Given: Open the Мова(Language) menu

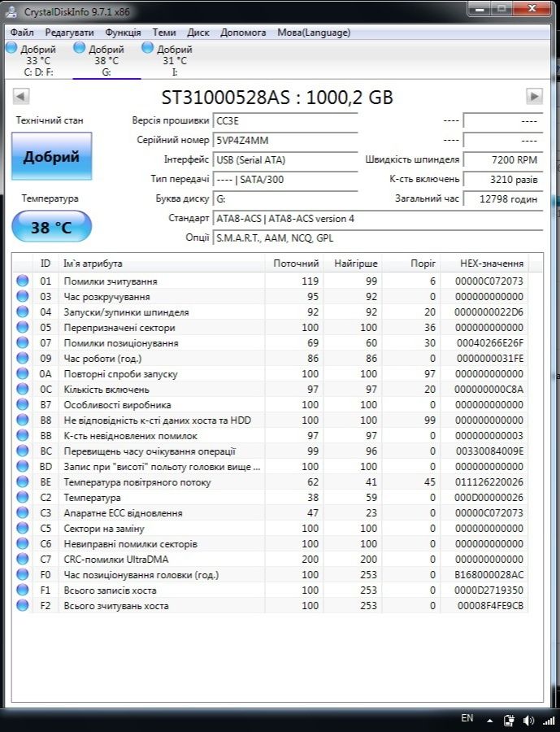Looking at the screenshot, I should (x=314, y=33).
